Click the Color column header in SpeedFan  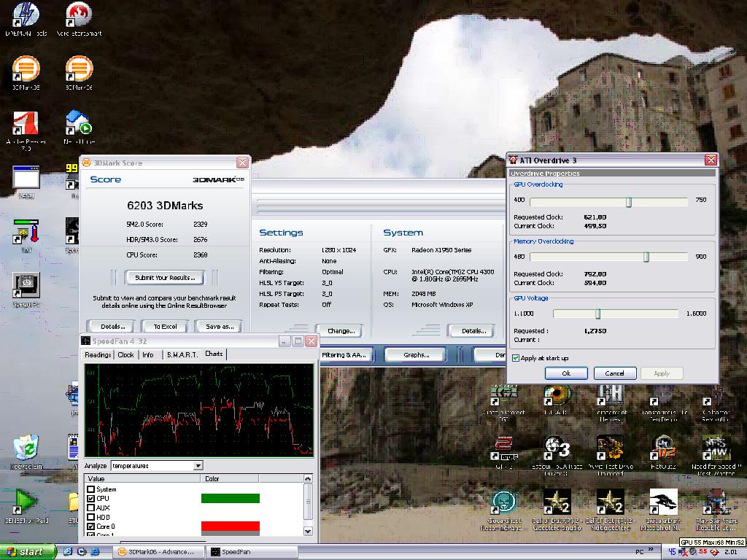pyautogui.click(x=230, y=478)
